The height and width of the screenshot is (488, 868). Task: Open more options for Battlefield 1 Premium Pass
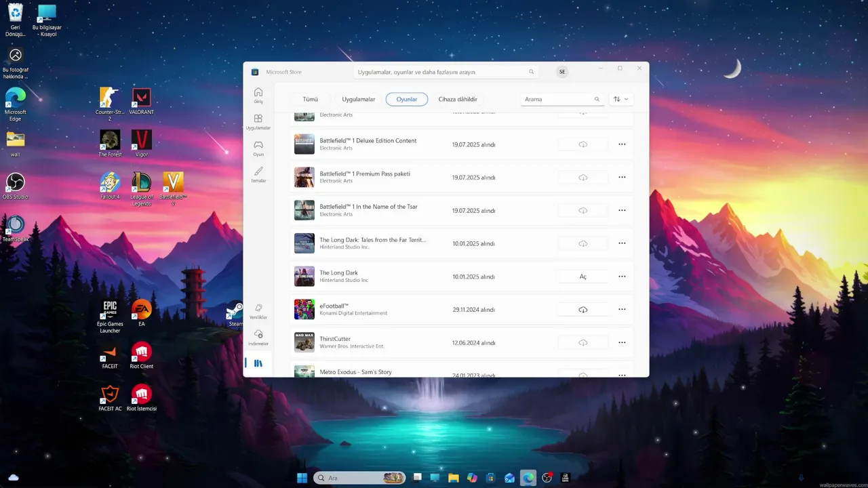622,178
